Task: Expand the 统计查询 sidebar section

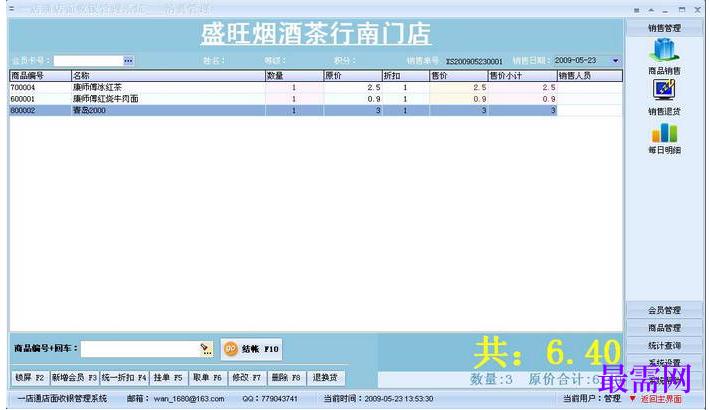Action: (x=664, y=345)
